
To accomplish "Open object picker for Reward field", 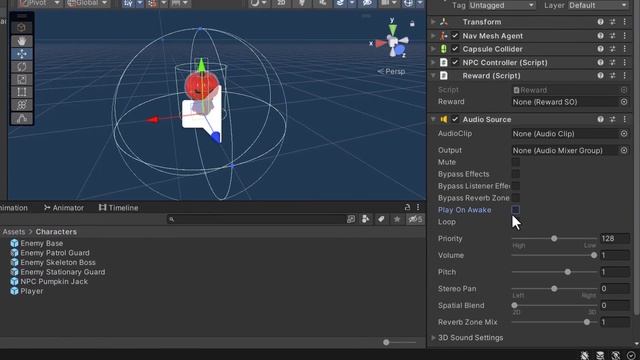I will coord(624,102).
